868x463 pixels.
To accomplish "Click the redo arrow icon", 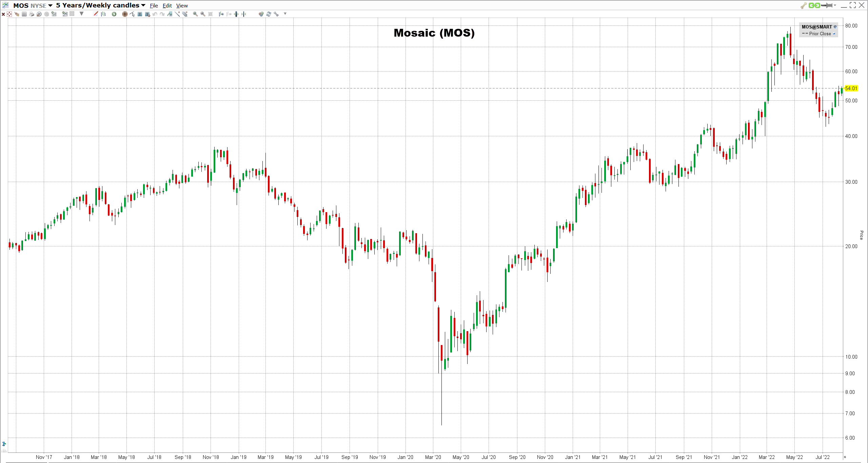I will tap(162, 14).
